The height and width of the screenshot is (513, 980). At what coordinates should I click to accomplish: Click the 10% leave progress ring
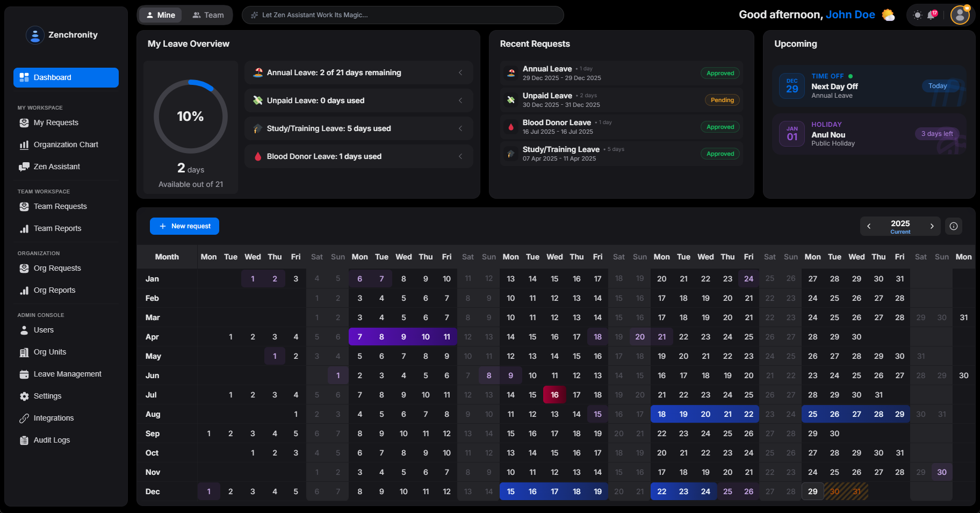pos(190,117)
